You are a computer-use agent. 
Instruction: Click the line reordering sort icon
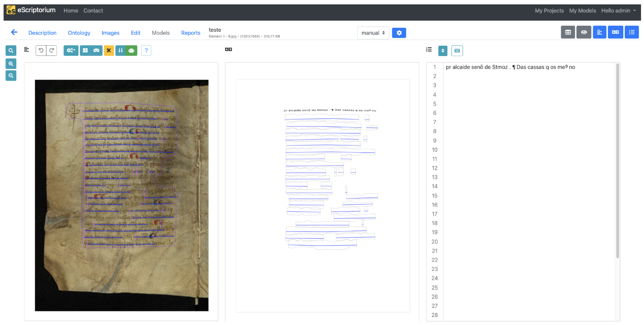pos(120,50)
